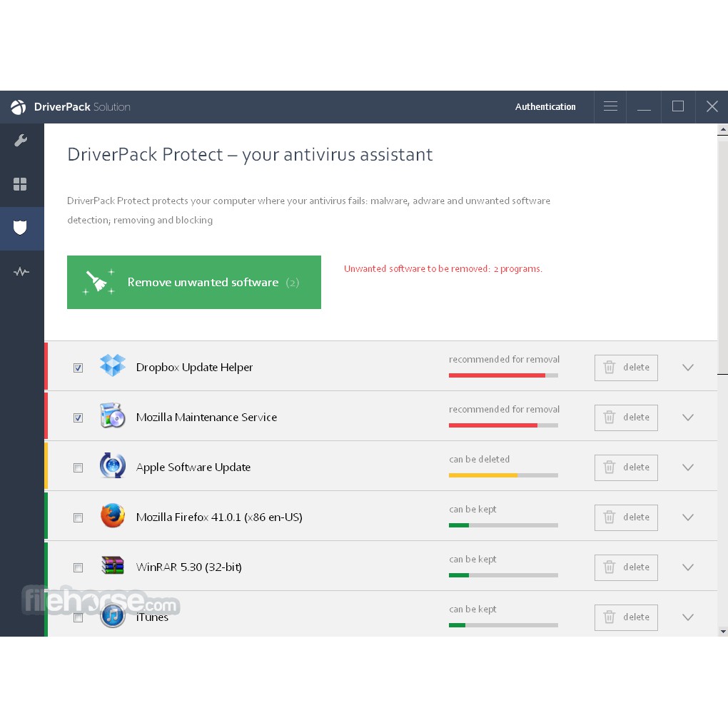Click Dropbox red removal rating bar
This screenshot has width=728, height=728.
point(503,375)
